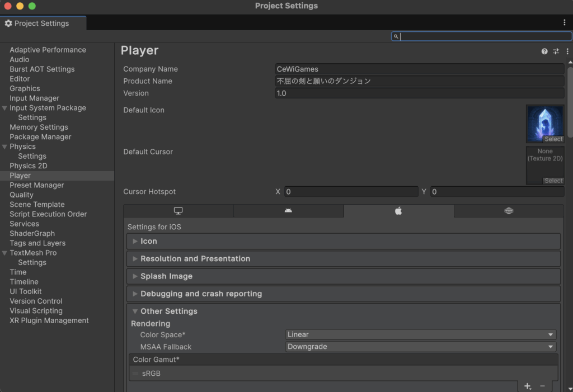Select Quality in the settings sidebar
This screenshot has height=392, width=573.
tap(22, 195)
